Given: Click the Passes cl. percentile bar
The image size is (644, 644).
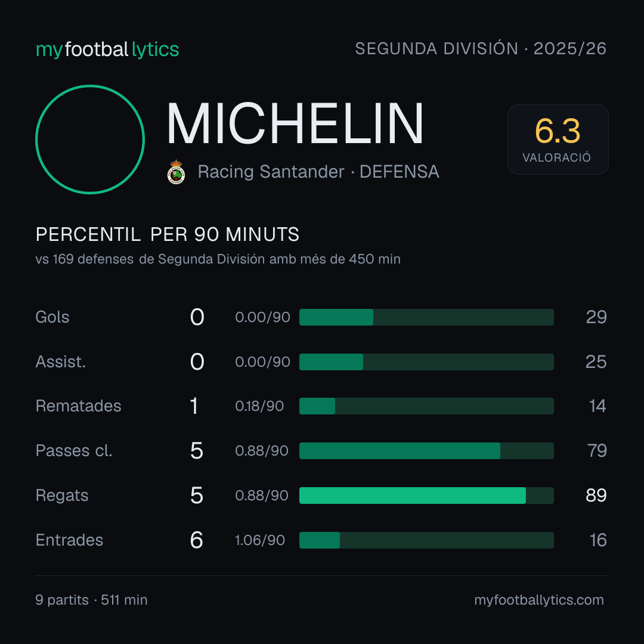Looking at the screenshot, I should [426, 451].
